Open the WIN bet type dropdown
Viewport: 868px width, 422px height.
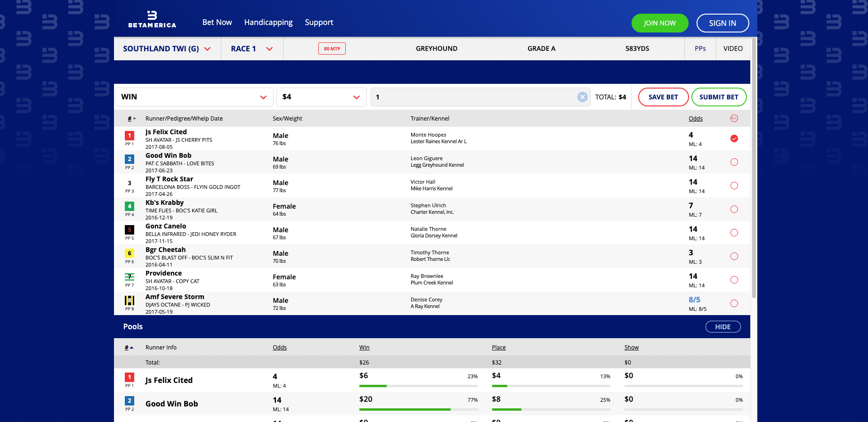194,97
